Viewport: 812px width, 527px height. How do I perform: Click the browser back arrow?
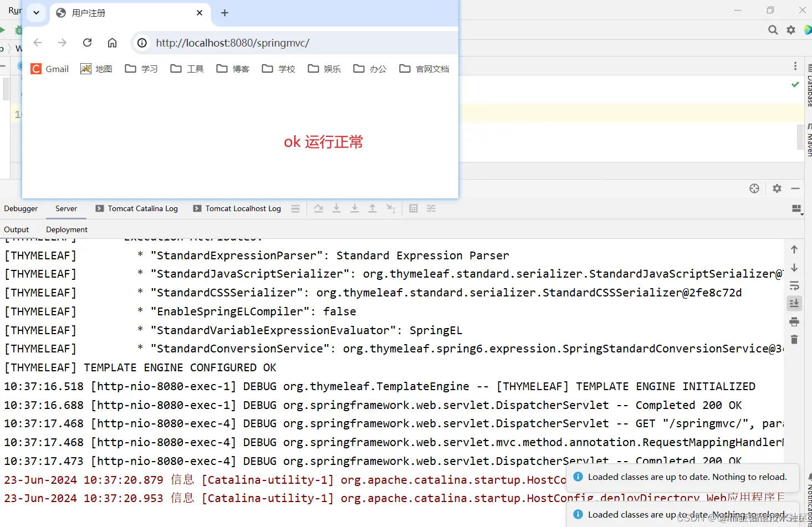(38, 43)
